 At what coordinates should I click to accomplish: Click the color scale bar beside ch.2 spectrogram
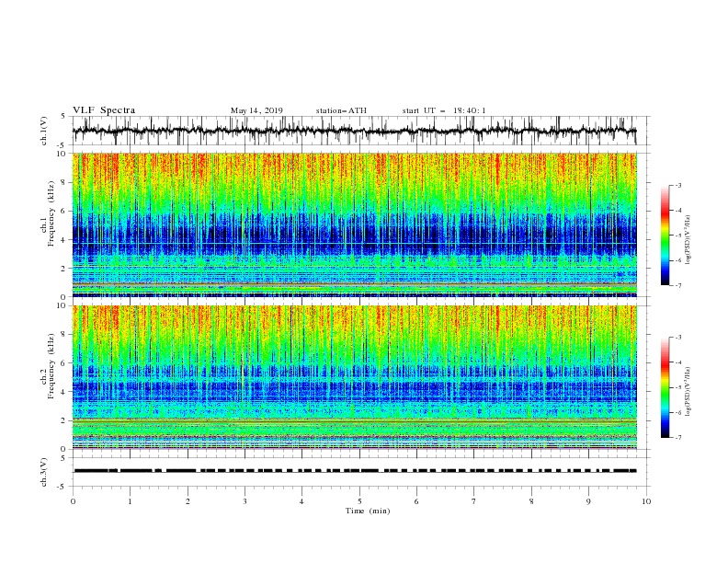click(665, 387)
